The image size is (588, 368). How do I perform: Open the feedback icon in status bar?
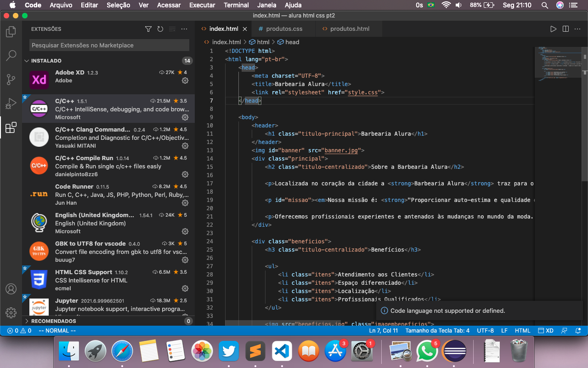click(x=564, y=330)
